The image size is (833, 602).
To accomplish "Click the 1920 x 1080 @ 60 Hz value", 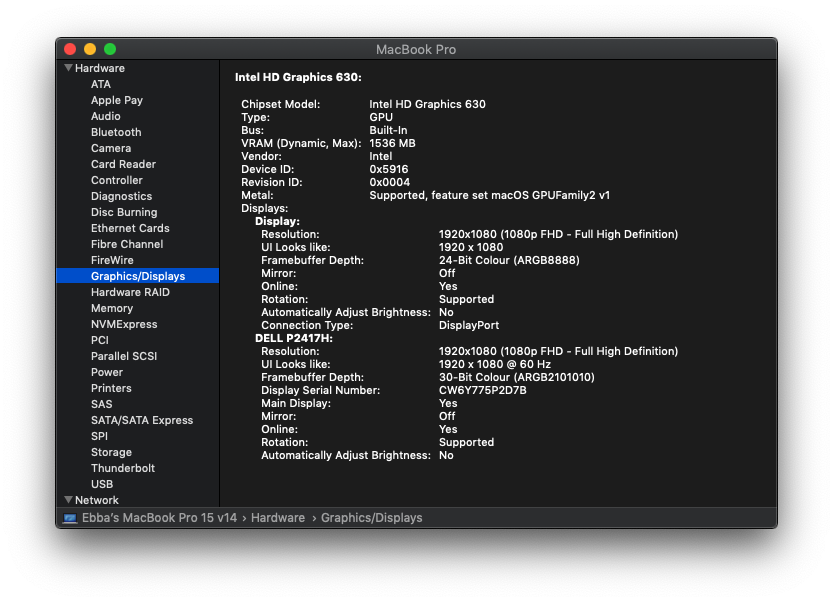I will (495, 364).
